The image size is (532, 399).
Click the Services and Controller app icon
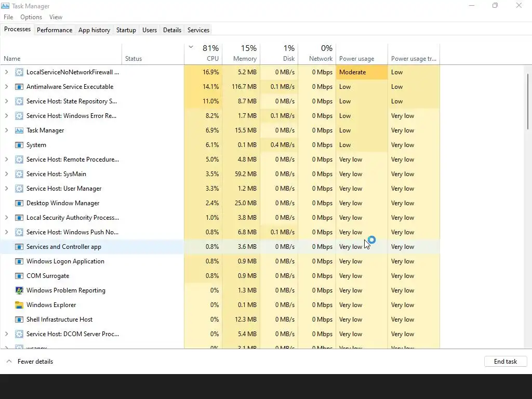(x=19, y=247)
